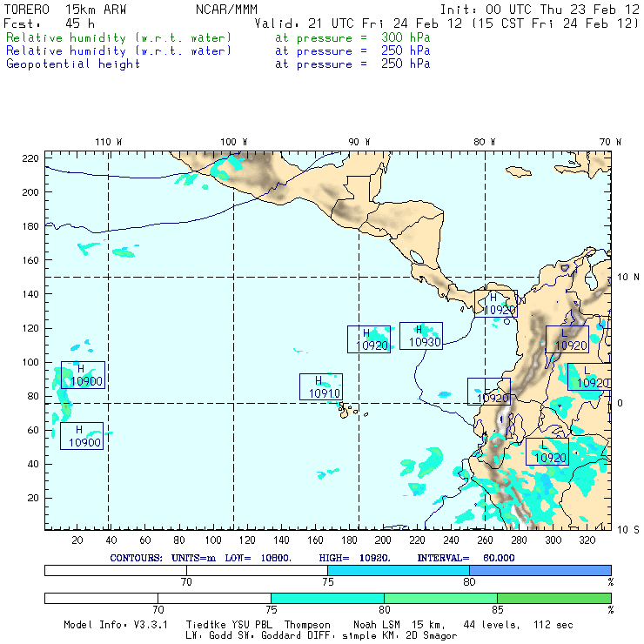Click the 'Geopotential height' legend text
Image resolution: width=644 pixels, height=644 pixels.
click(x=73, y=64)
